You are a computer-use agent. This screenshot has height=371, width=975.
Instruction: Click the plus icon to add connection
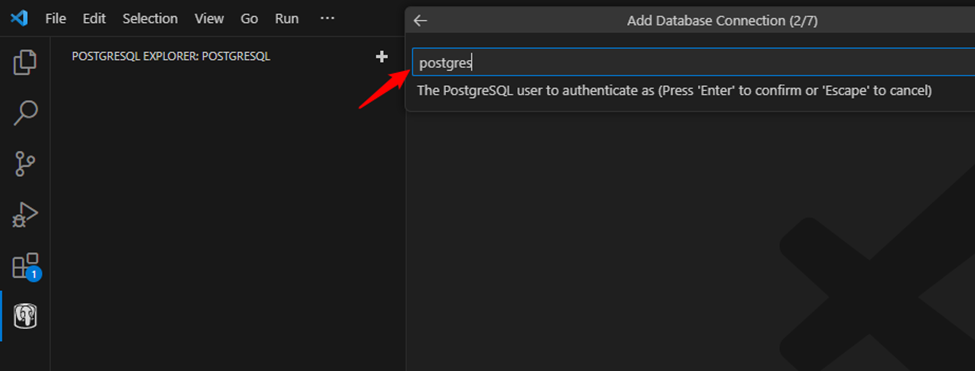pos(382,57)
